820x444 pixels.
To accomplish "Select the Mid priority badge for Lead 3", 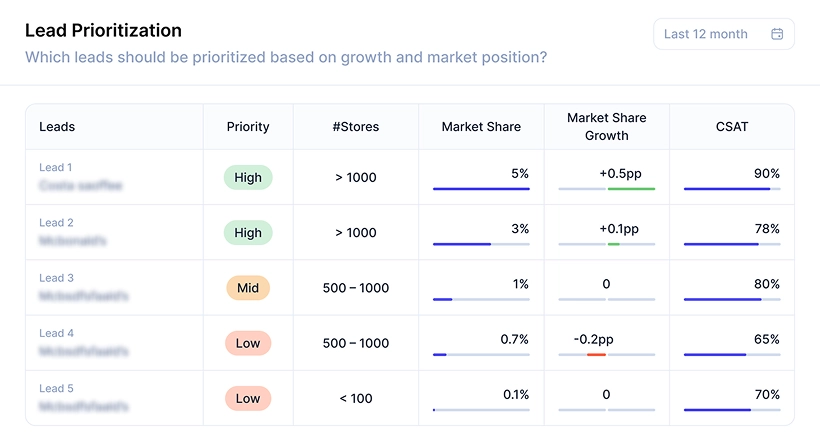I will 248,288.
